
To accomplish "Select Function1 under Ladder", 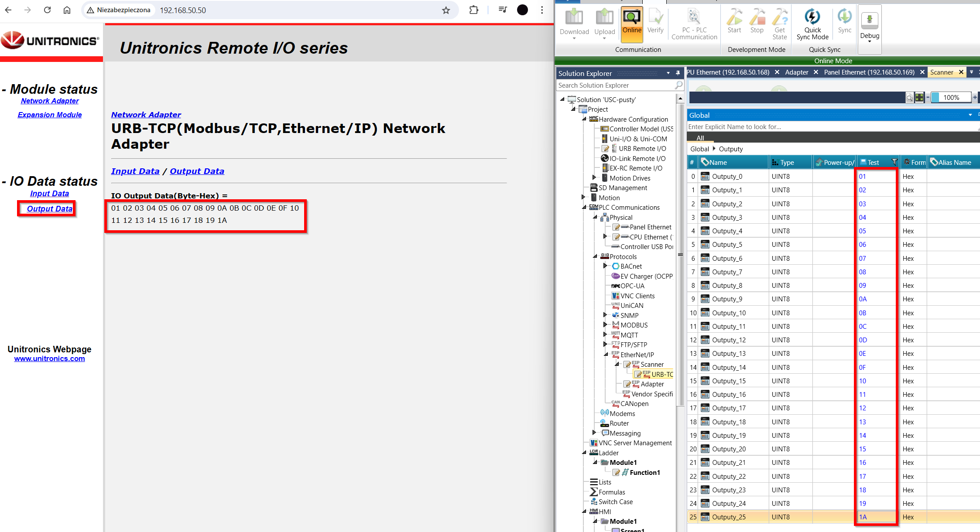I will pyautogui.click(x=644, y=473).
